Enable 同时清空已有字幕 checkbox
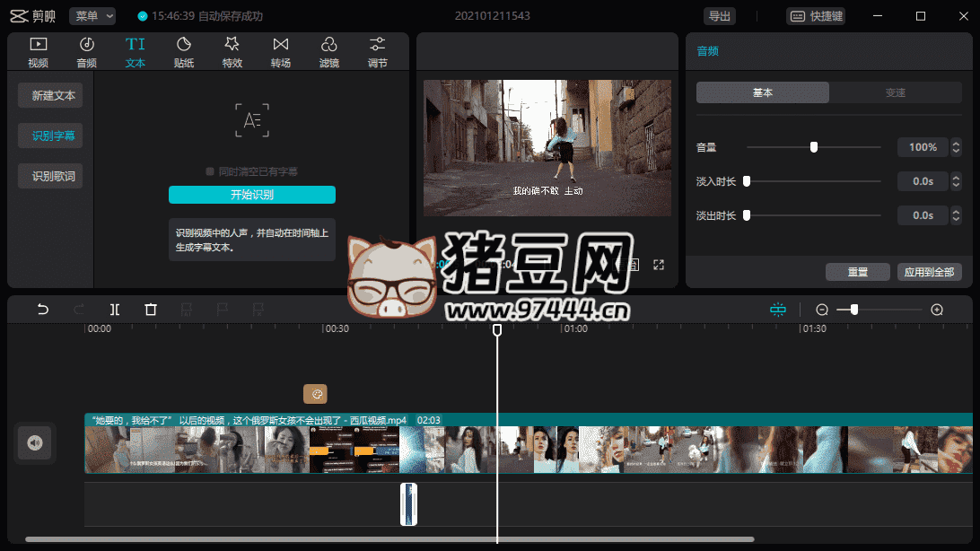Viewport: 980px width, 551px height. click(x=210, y=171)
